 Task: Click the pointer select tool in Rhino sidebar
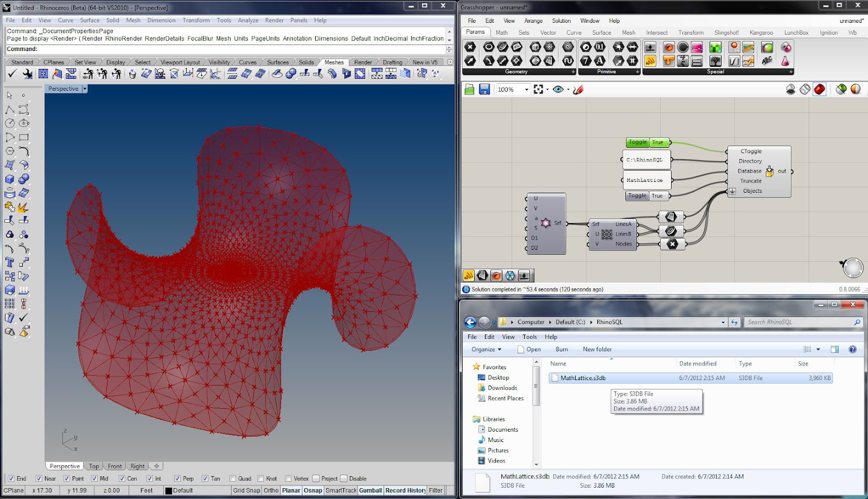10,96
